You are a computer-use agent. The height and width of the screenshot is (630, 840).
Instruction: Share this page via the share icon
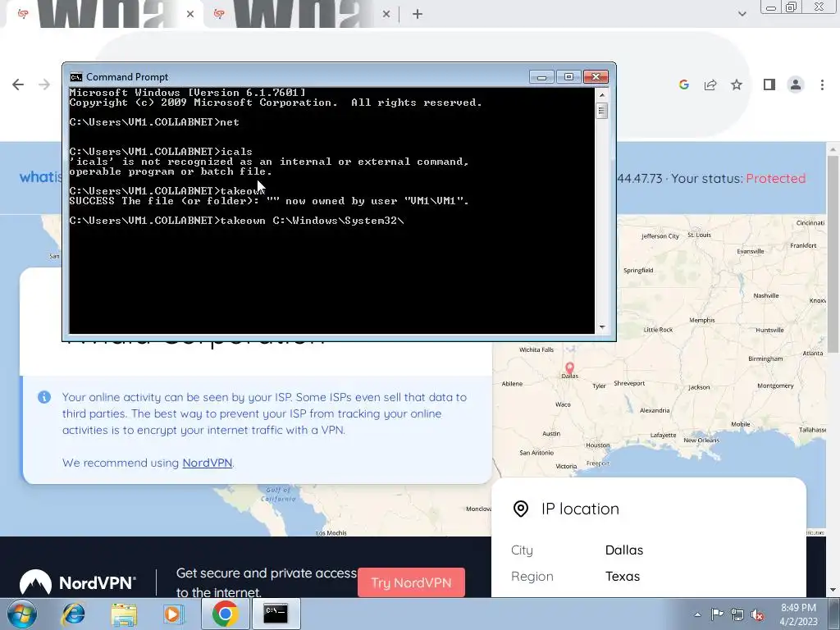tap(710, 84)
